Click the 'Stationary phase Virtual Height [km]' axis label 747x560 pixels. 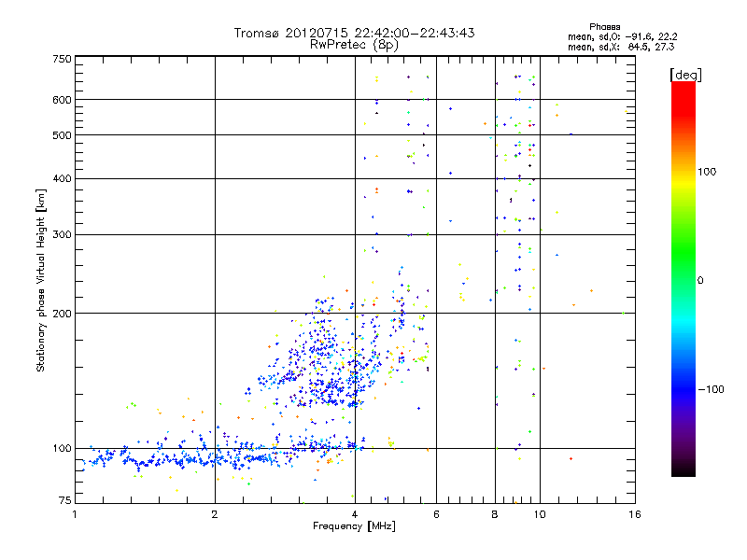click(41, 280)
